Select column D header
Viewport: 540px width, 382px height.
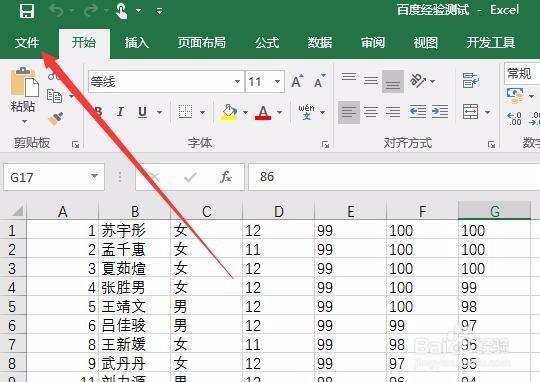click(279, 211)
